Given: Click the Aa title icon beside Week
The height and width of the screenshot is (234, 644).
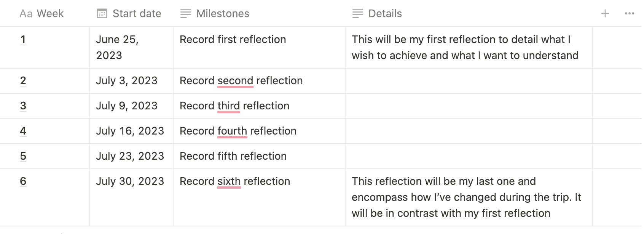Looking at the screenshot, I should 26,14.
